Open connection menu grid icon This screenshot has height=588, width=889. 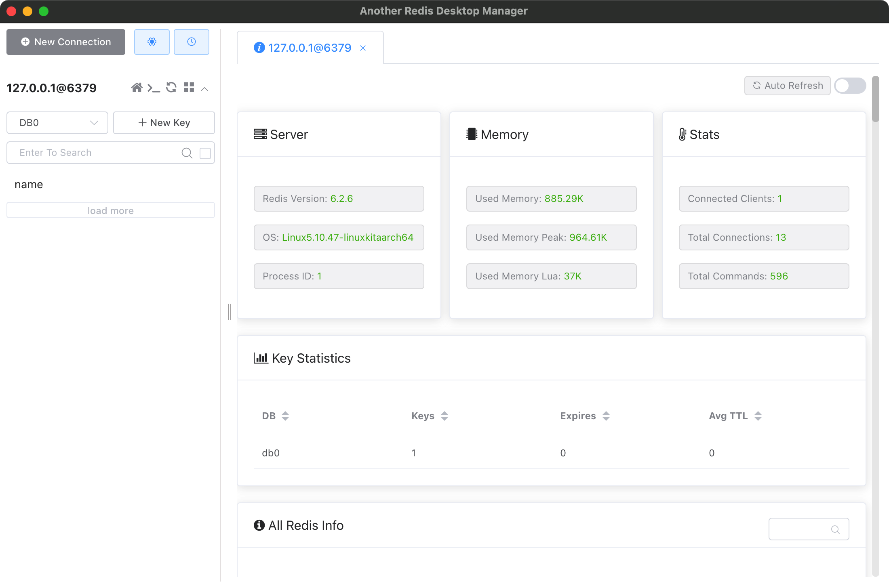[x=189, y=87]
